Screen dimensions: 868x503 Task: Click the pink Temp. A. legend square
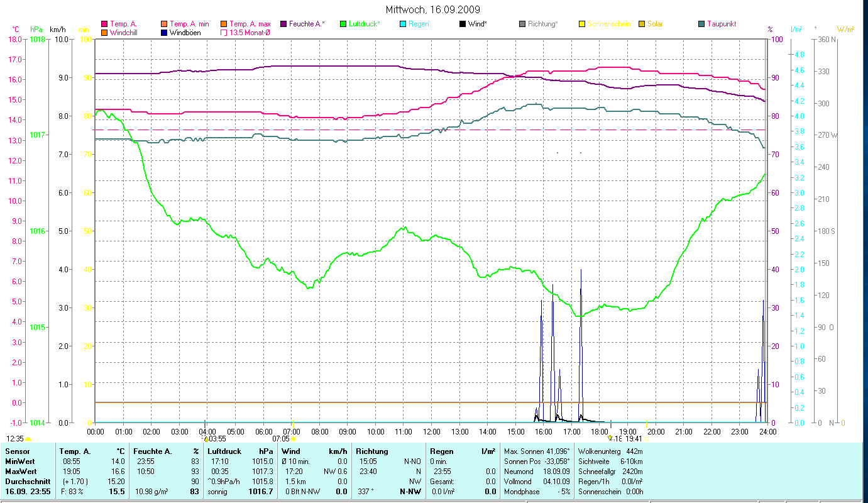pyautogui.click(x=104, y=24)
